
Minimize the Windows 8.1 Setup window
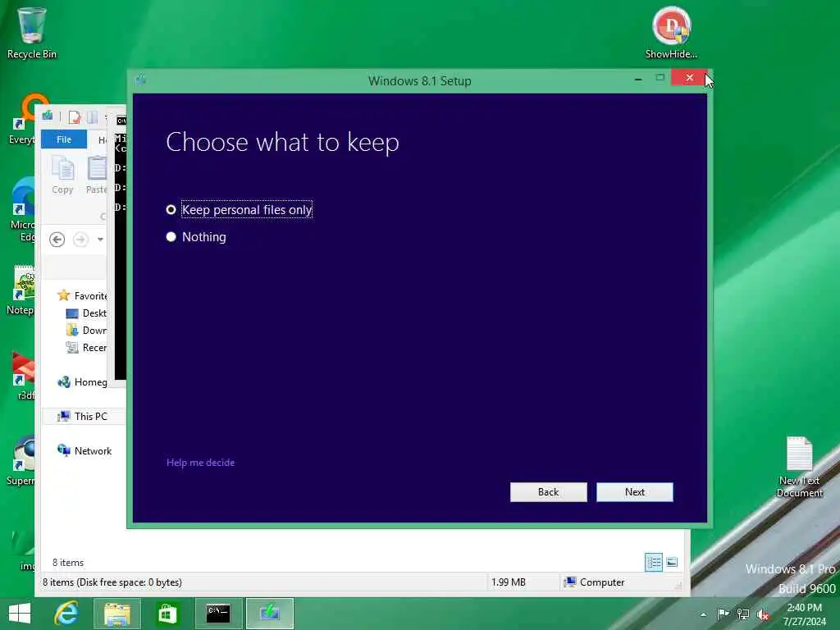tap(638, 79)
